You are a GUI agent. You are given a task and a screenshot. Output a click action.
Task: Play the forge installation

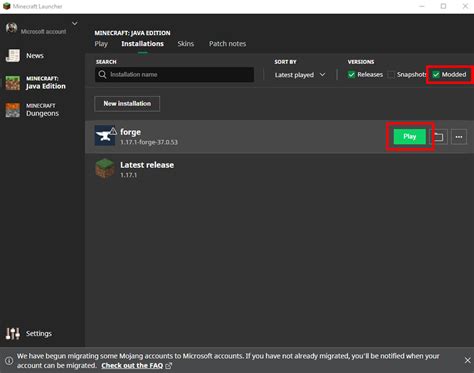point(410,137)
